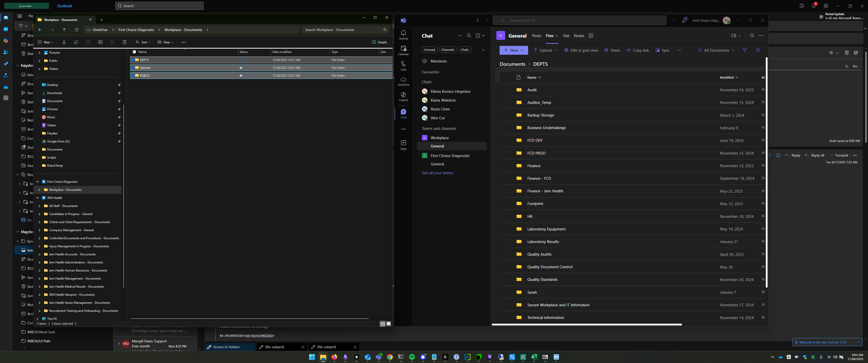Click the Delete trash icon in File Explorer toolbar
Image resolution: width=868 pixels, height=363 pixels.
125,42
